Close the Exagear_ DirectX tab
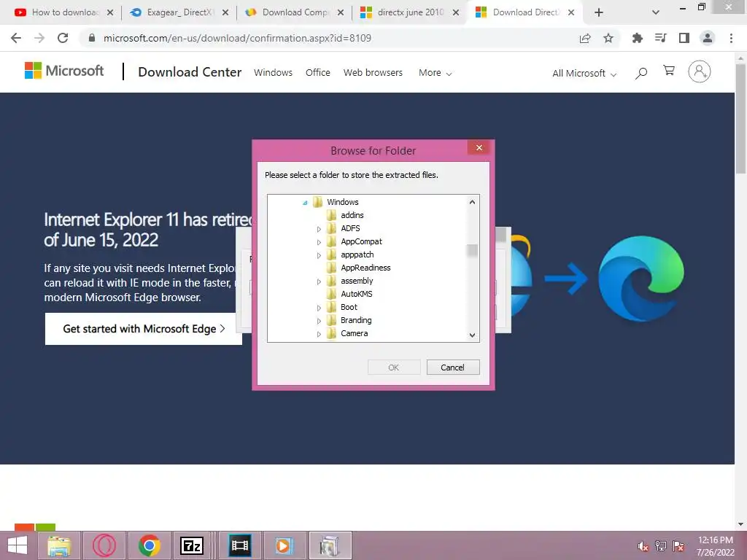Viewport: 747px width, 560px height. click(x=225, y=12)
